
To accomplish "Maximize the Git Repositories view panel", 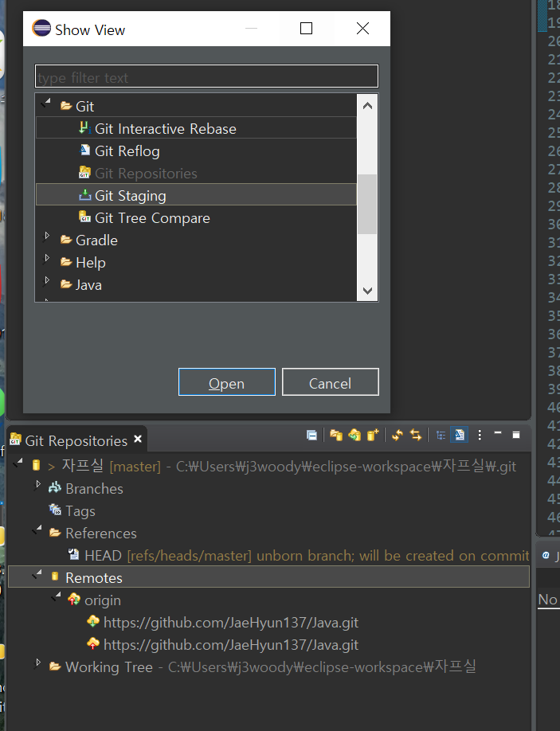I will click(x=515, y=435).
